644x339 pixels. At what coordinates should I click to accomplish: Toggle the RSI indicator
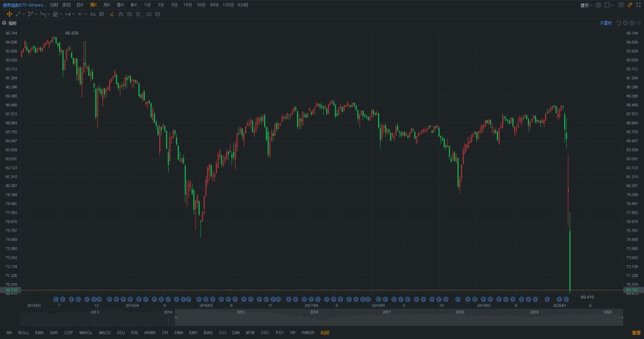[x=134, y=332]
